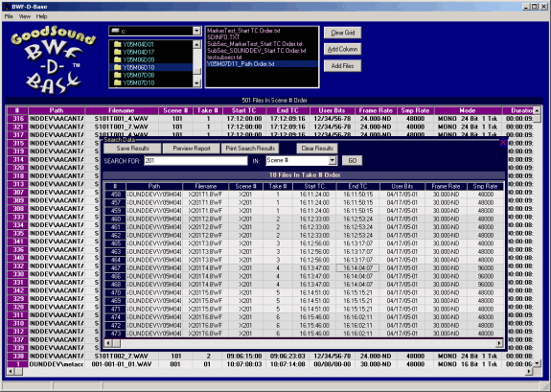Click Print Search Results button
Image resolution: width=551 pixels, height=392 pixels.
(x=250, y=149)
